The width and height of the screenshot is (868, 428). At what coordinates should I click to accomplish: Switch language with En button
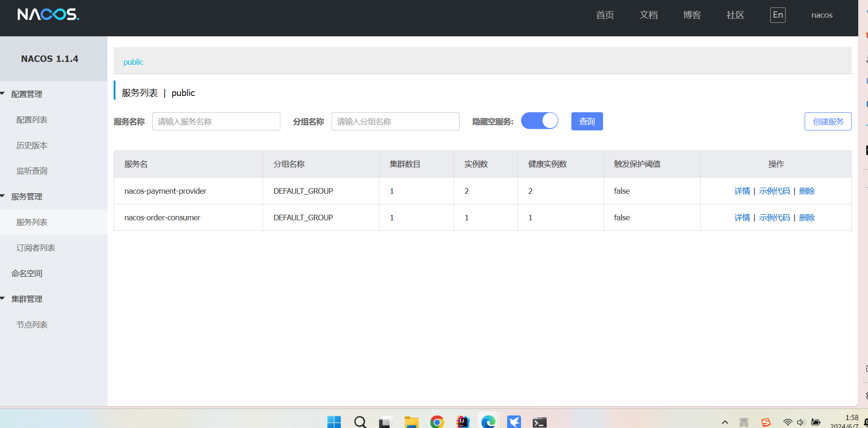(x=778, y=15)
